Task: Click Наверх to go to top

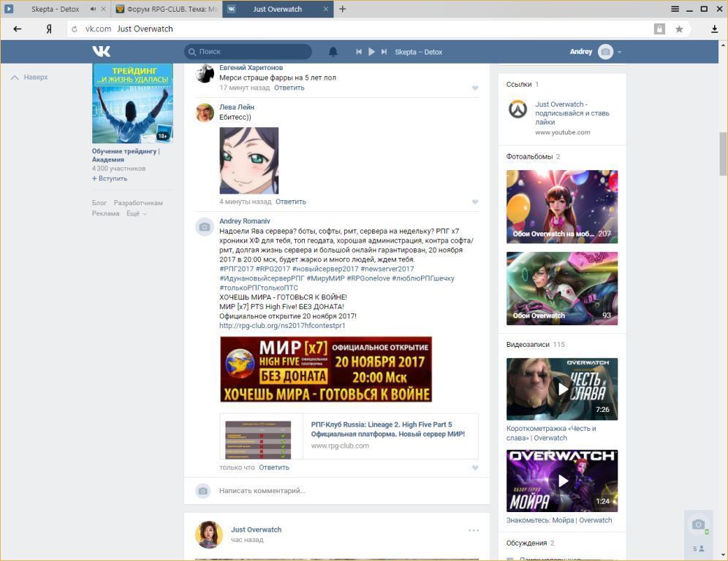Action: [29, 77]
